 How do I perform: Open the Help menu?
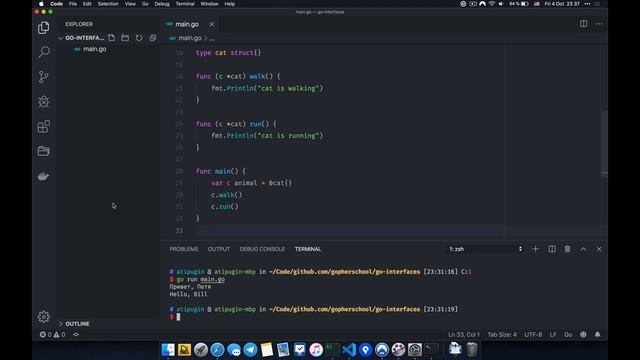point(230,4)
